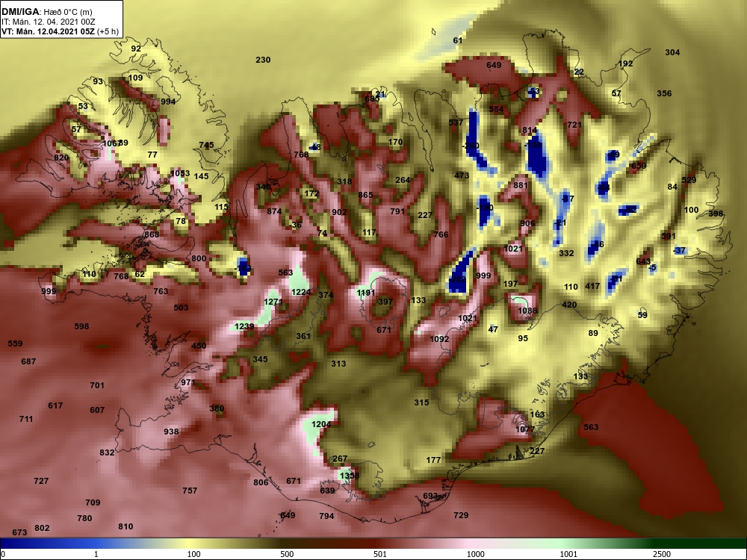
Task: Select the map value 643
Action: pos(643,261)
